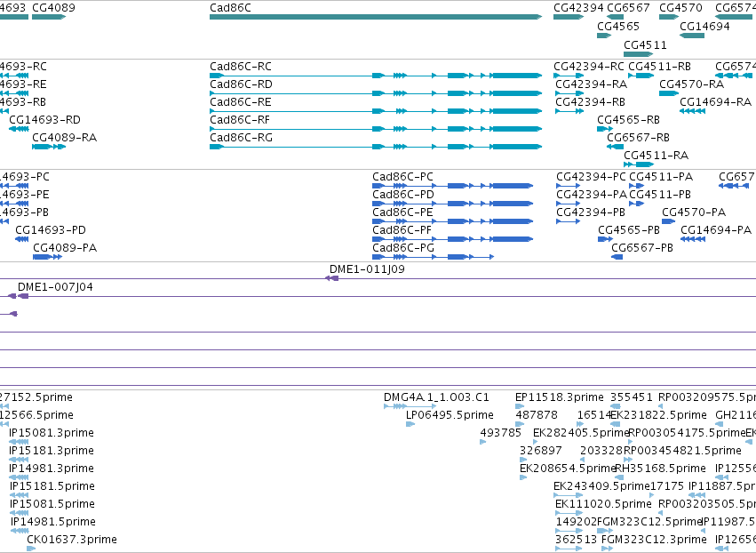Click the EK111020.5prime EST label
This screenshot has height=553, width=756.
pos(603,504)
